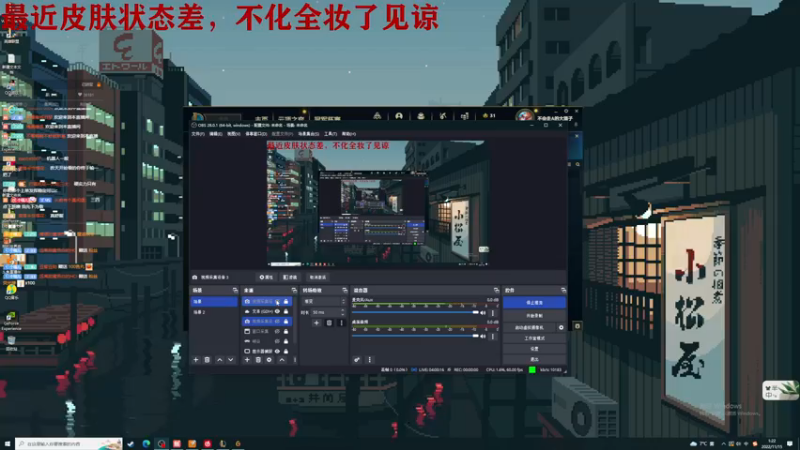Open the Windows Start menu
Viewport: 800px width, 450px height.
pos(7,444)
